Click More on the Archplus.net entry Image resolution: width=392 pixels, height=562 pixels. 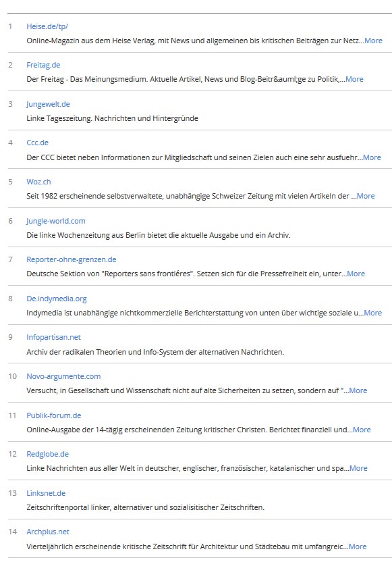[x=358, y=546]
